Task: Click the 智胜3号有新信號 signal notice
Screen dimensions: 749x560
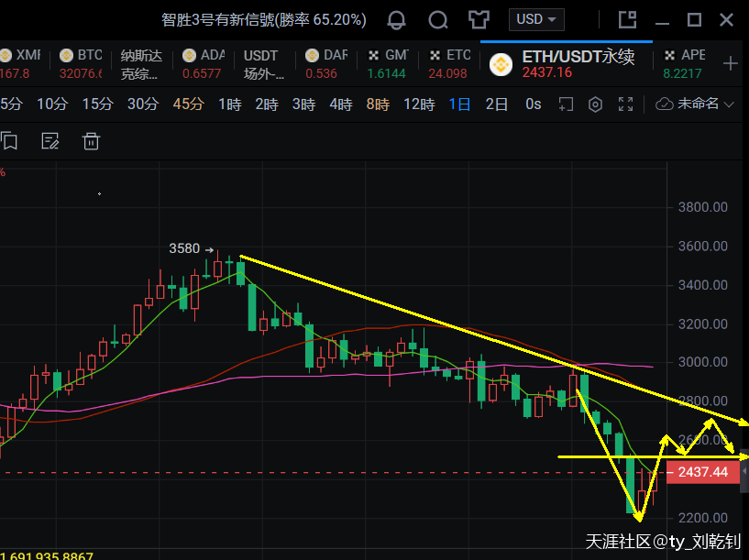Action: pyautogui.click(x=263, y=19)
